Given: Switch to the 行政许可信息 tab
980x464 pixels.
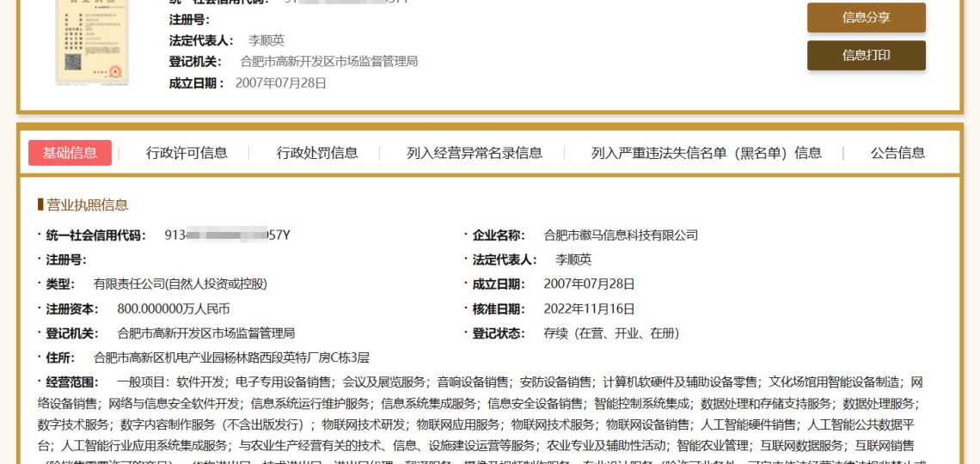Looking at the screenshot, I should click(x=187, y=153).
